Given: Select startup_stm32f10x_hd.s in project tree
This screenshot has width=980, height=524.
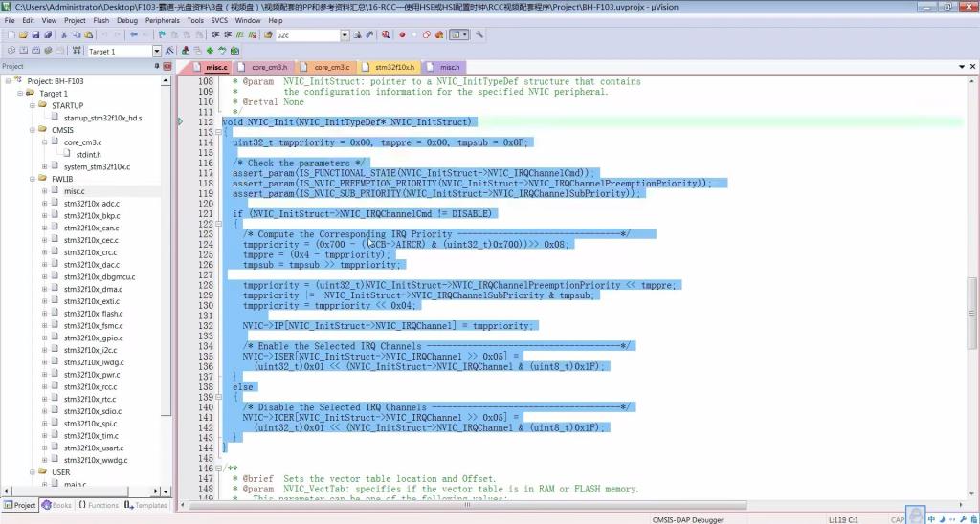Looking at the screenshot, I should pyautogui.click(x=102, y=118).
